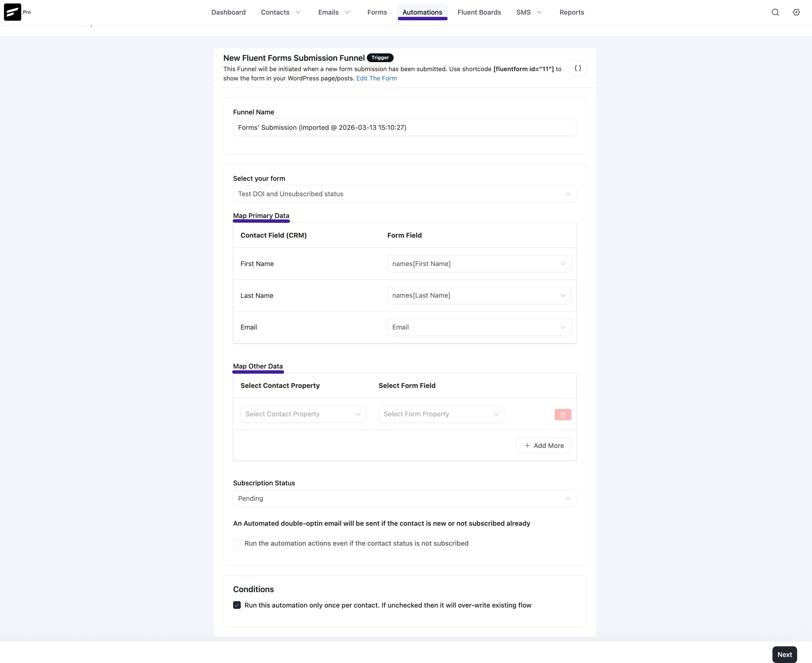Click the FluentCRM logo icon
The width and height of the screenshot is (812, 663).
pos(12,12)
